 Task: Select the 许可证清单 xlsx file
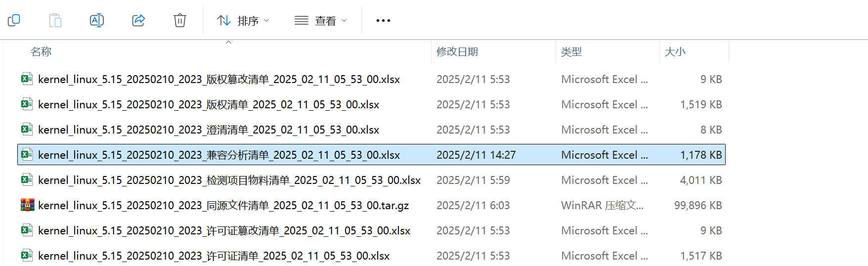point(371,256)
